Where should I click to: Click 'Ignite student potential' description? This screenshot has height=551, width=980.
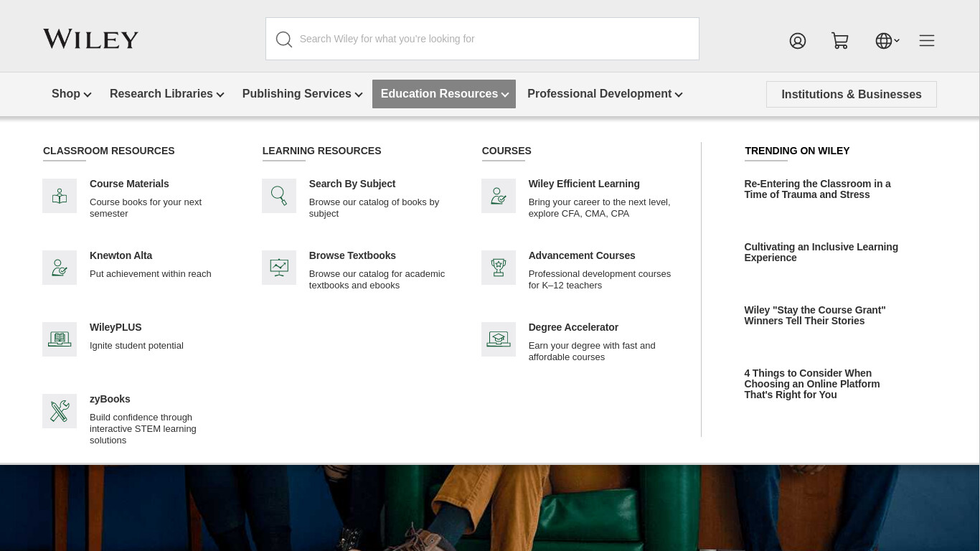click(136, 346)
